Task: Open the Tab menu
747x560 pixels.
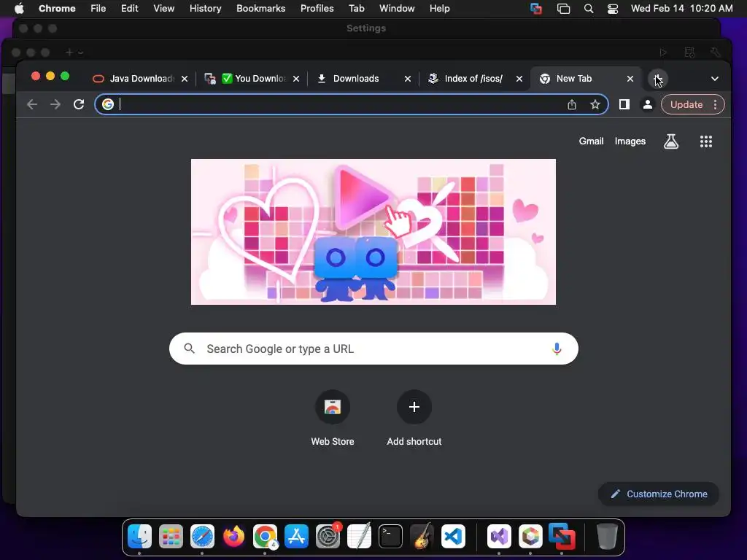Action: (x=356, y=8)
